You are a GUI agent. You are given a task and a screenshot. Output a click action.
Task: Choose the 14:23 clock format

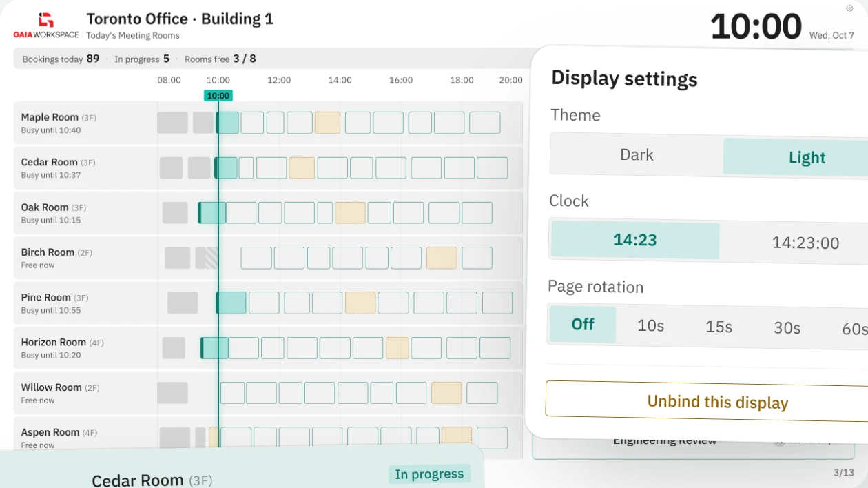coord(635,240)
